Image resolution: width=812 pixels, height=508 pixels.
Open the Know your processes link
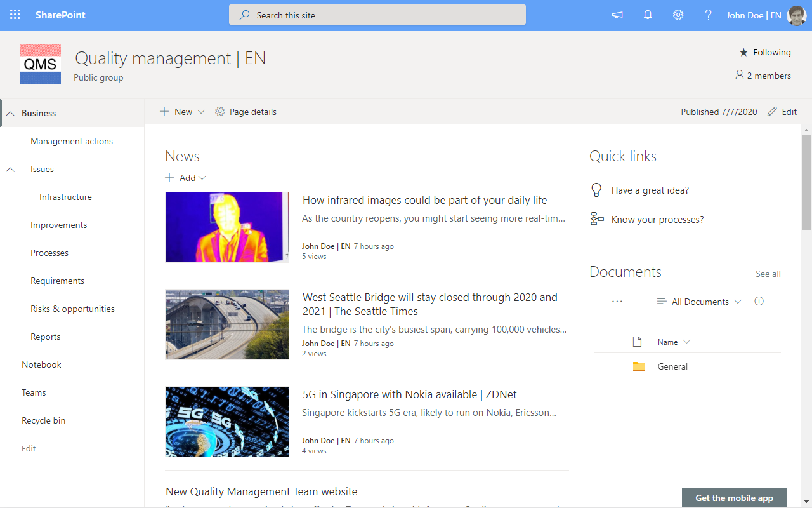[658, 219]
